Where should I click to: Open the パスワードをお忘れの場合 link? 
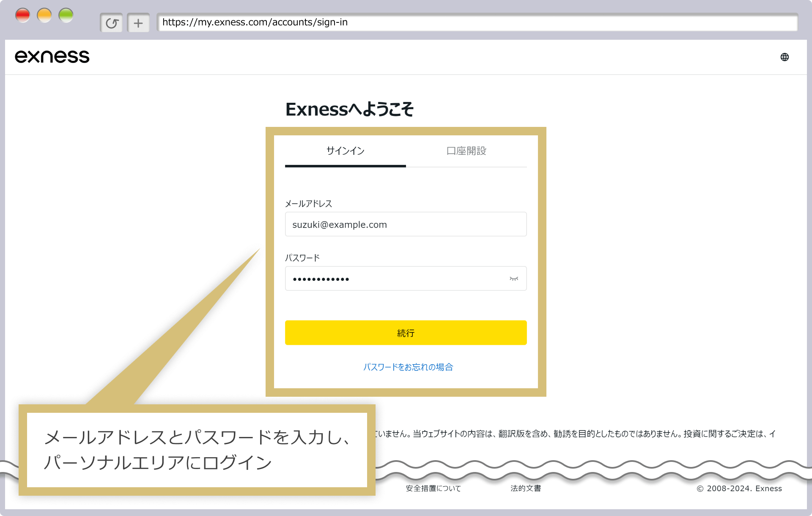[408, 367]
